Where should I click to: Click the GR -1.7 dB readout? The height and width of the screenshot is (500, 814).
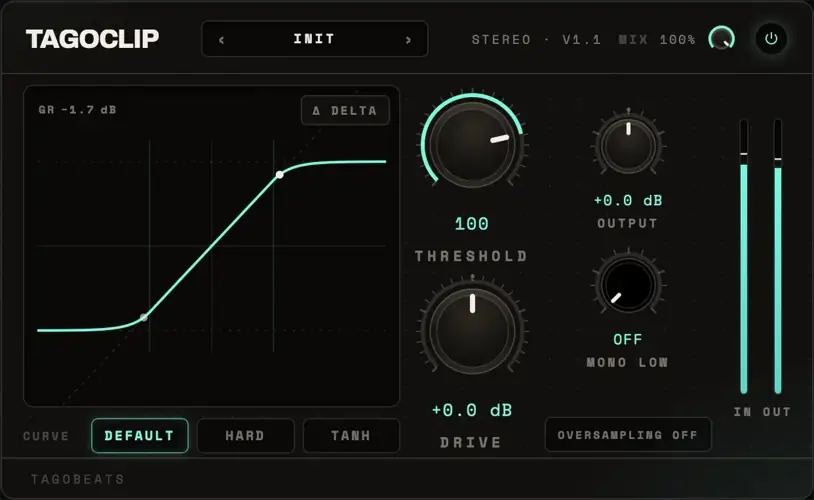pyautogui.click(x=77, y=110)
